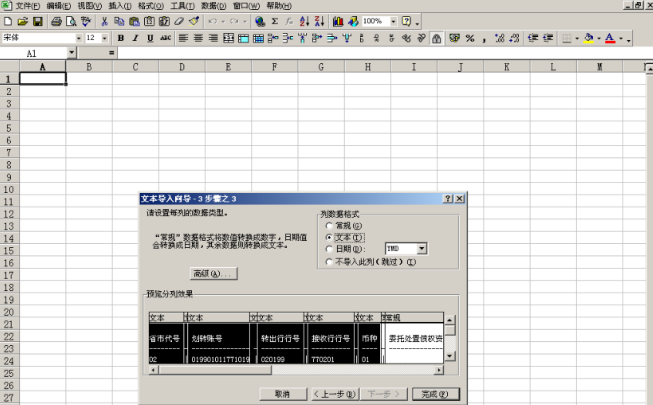This screenshot has height=405, width=653.
Task: Click the Cut scissors icon
Action: click(x=104, y=21)
